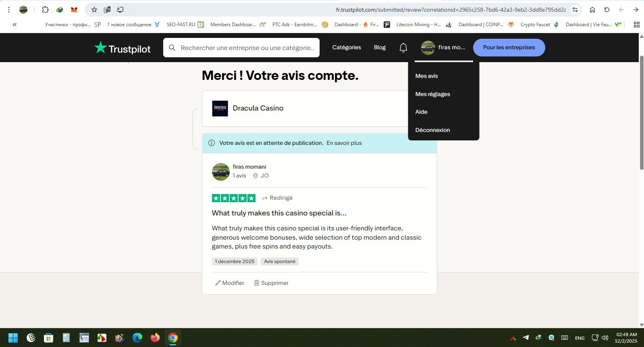Click the Redirigé label
This screenshot has height=347, width=644.
pos(277,198)
